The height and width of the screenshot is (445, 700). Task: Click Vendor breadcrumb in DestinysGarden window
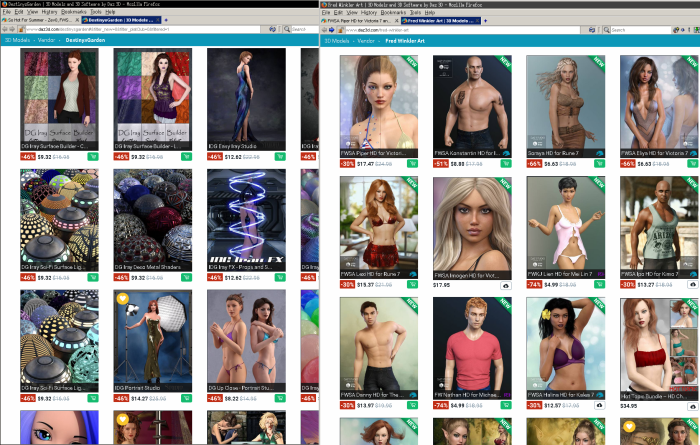coord(46,40)
